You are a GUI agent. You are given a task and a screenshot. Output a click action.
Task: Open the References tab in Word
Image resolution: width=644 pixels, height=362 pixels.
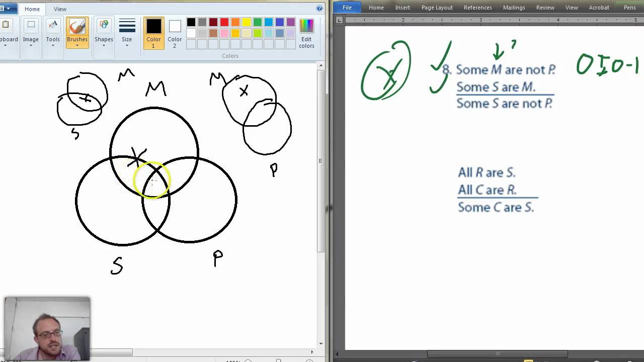[x=478, y=8]
